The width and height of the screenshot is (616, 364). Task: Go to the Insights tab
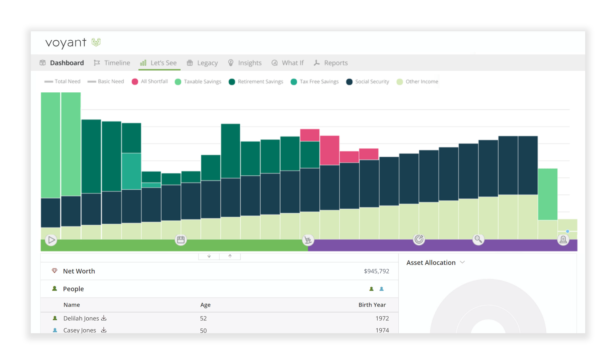pos(245,63)
